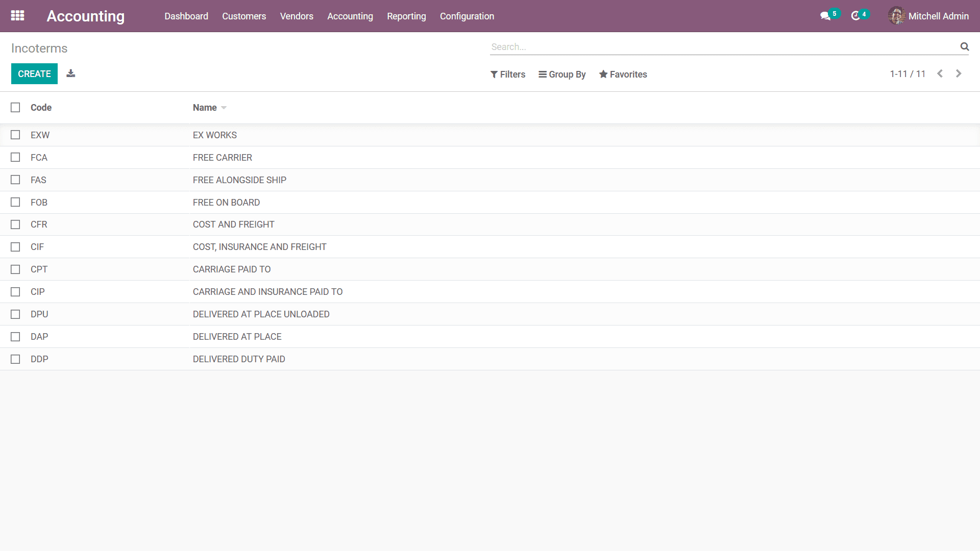The width and height of the screenshot is (980, 551).
Task: Open the Configuration menu
Action: coord(467,16)
